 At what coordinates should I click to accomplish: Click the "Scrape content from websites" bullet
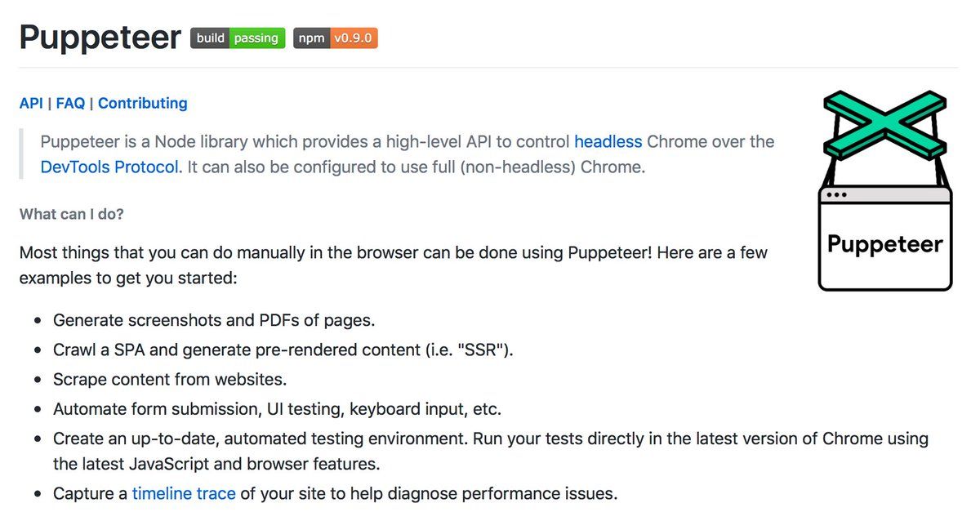170,379
